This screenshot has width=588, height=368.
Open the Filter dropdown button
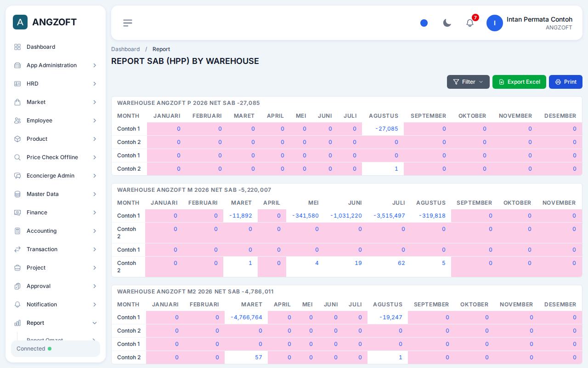[x=468, y=82]
